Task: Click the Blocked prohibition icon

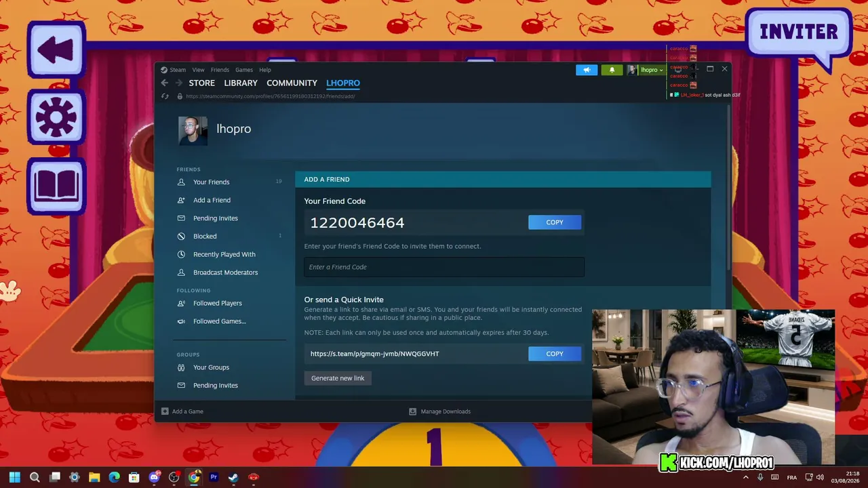Action: click(181, 237)
